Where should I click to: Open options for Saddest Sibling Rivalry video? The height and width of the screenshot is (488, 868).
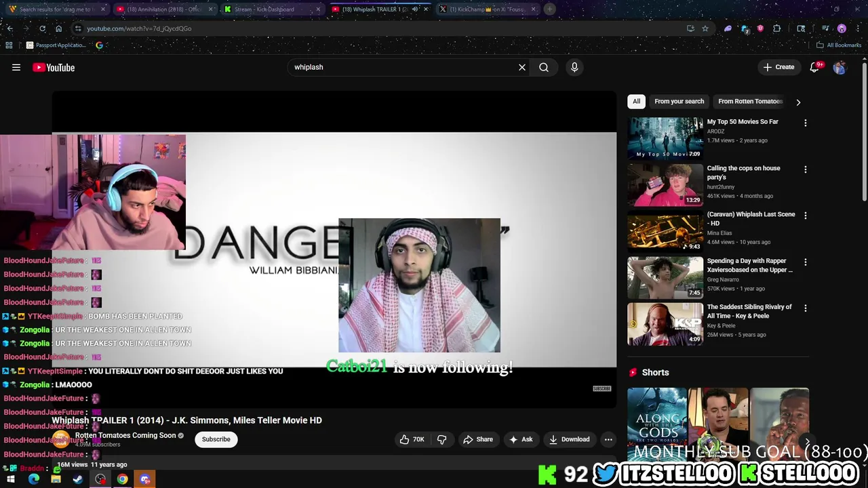806,308
